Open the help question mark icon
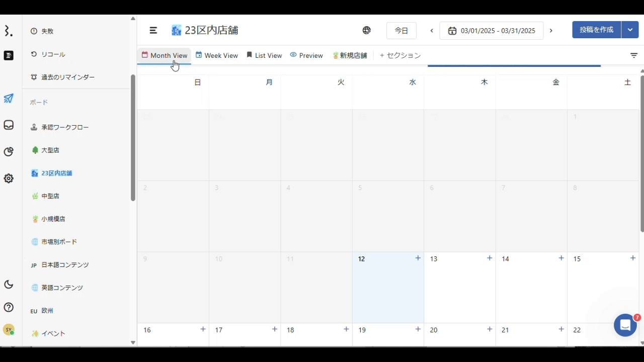Image resolution: width=644 pixels, height=362 pixels. coord(9,307)
